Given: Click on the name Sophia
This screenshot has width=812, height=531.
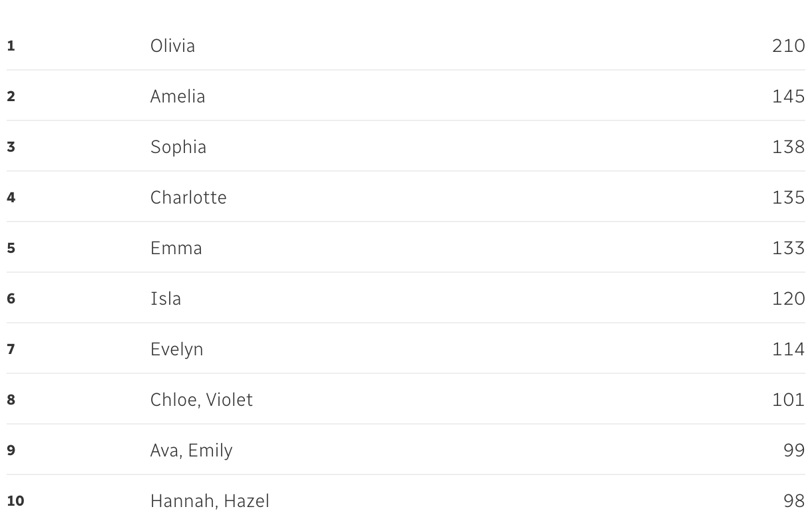Looking at the screenshot, I should pos(178,147).
